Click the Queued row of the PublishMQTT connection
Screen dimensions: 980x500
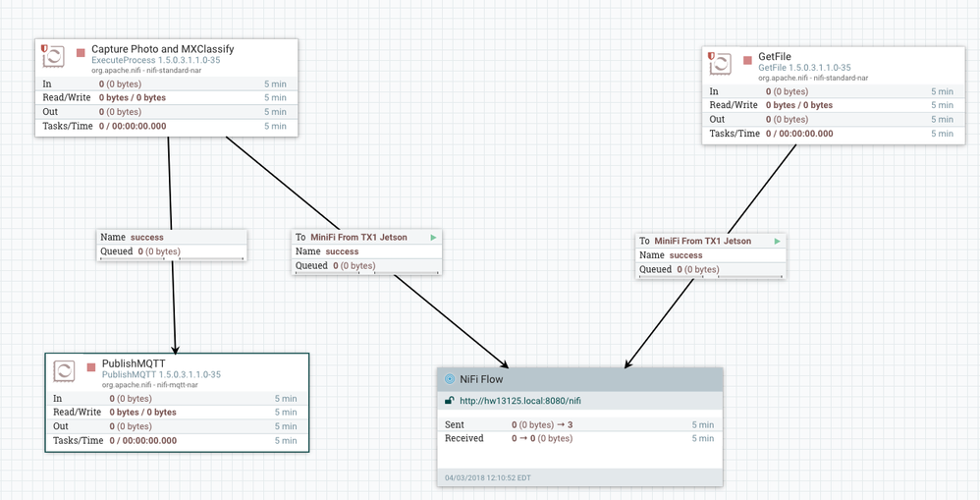click(172, 251)
